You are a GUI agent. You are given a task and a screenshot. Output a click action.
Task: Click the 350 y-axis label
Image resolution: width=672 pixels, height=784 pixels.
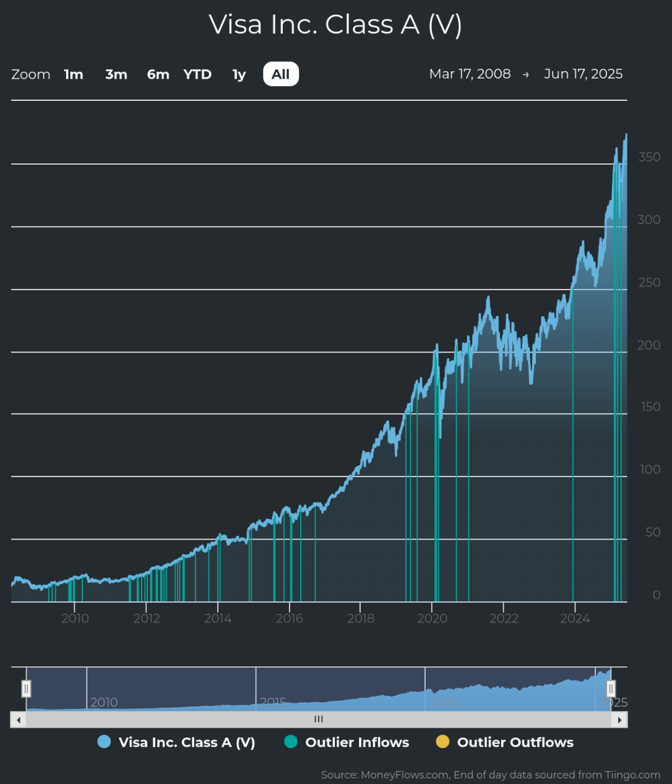click(x=649, y=157)
